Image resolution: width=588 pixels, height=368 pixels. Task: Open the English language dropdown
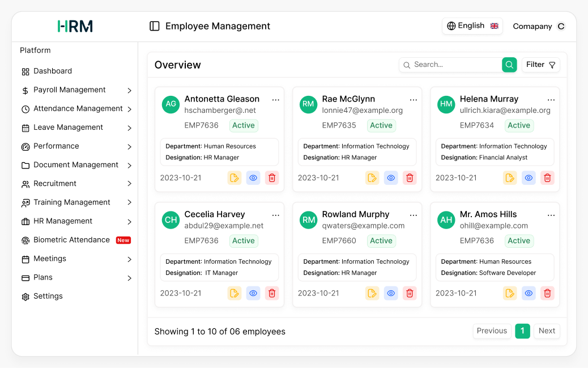(472, 26)
